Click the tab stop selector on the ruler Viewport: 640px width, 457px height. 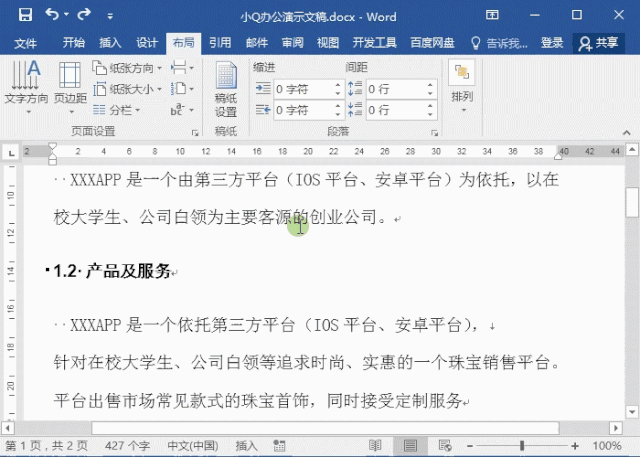pyautogui.click(x=11, y=153)
